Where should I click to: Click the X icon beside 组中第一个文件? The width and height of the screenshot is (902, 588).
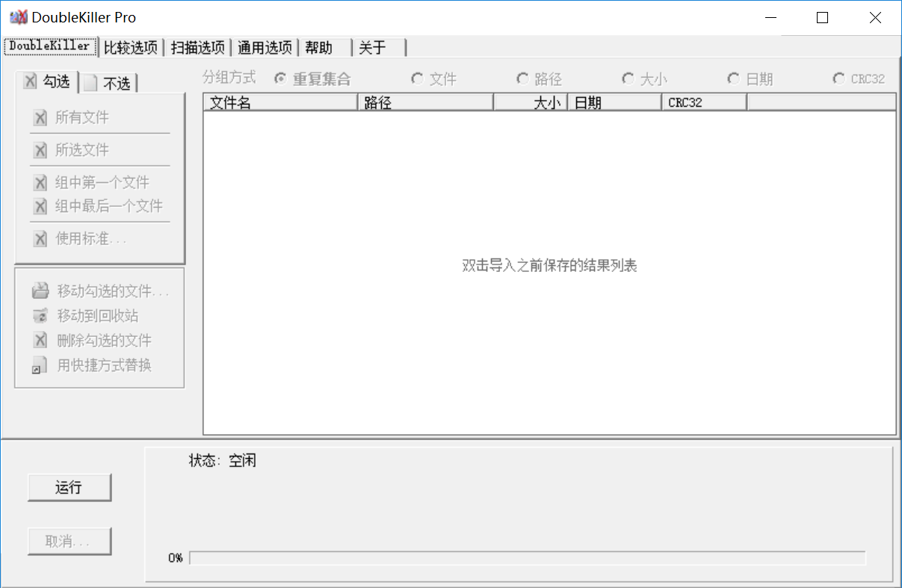point(40,183)
